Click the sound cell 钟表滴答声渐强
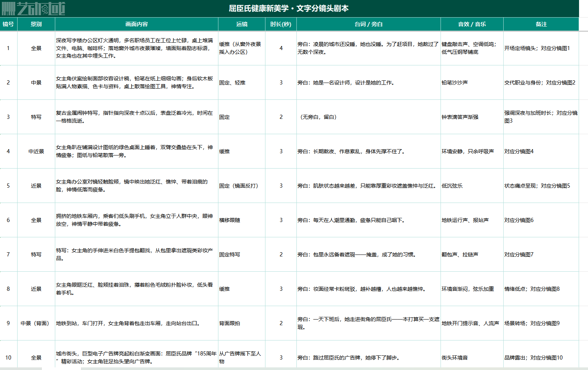The width and height of the screenshot is (588, 370). [x=472, y=117]
